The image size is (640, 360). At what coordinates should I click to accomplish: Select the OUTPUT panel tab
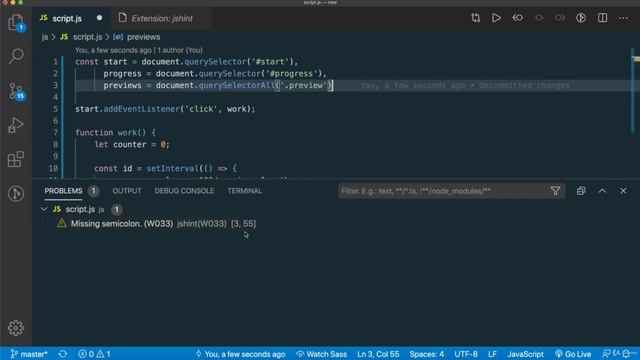127,191
